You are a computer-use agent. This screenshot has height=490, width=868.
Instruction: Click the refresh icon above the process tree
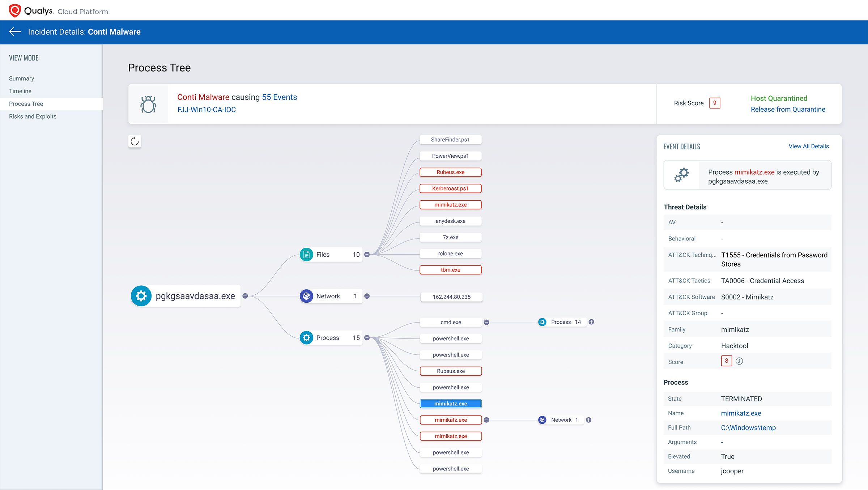tap(134, 141)
